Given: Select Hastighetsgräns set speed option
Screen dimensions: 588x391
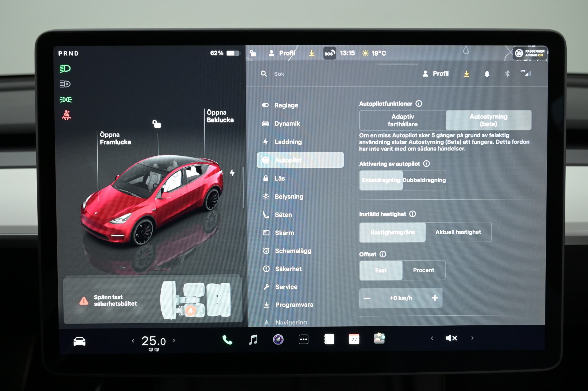Looking at the screenshot, I should (x=392, y=232).
